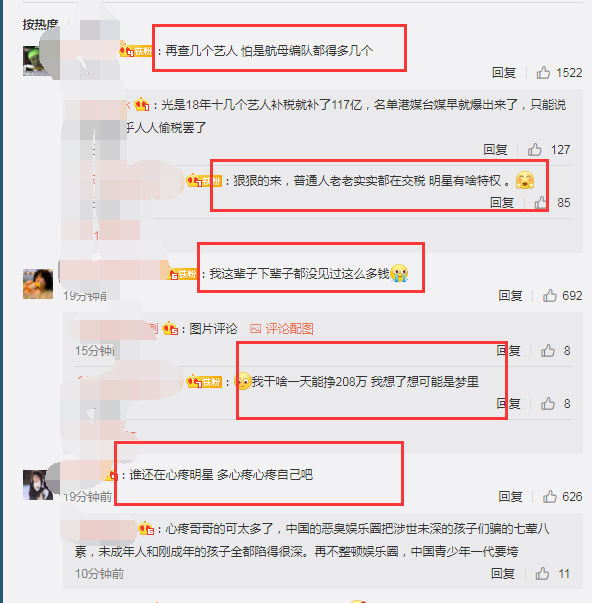Click 回复 next to 1522 likes

pos(504,72)
